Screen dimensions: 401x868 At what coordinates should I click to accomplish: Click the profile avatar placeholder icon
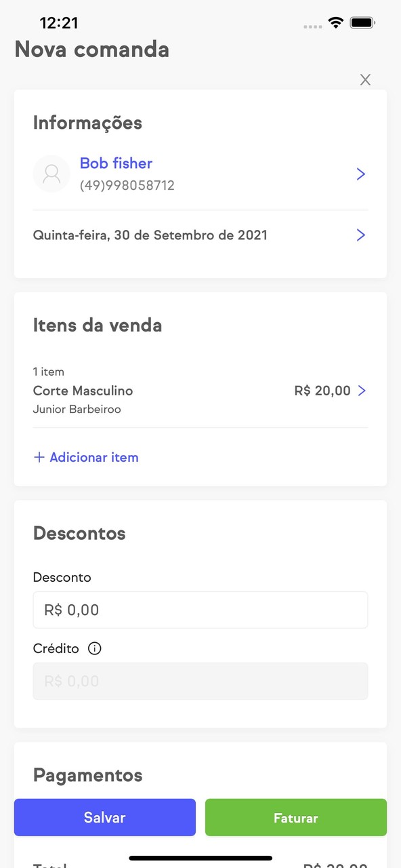pyautogui.click(x=51, y=174)
